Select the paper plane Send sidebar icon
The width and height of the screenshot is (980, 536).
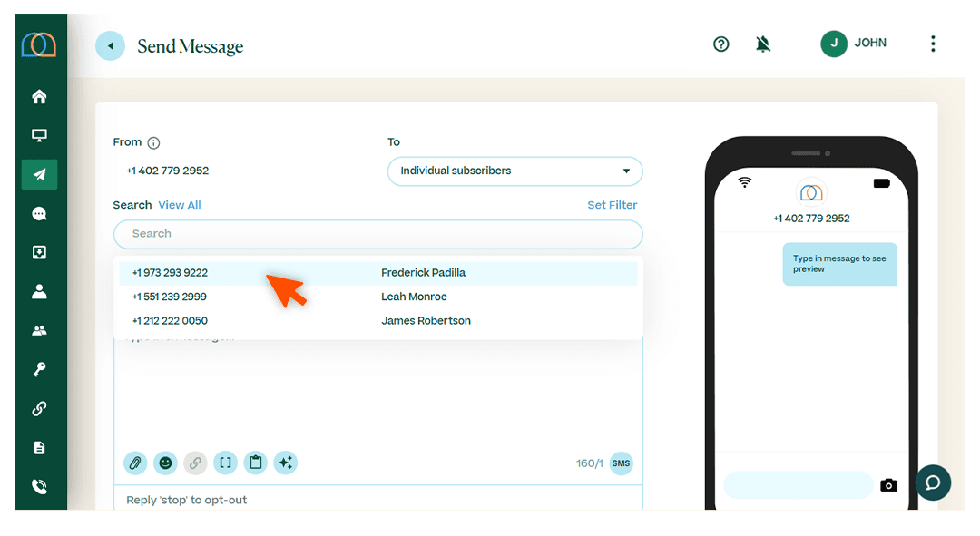pos(39,174)
